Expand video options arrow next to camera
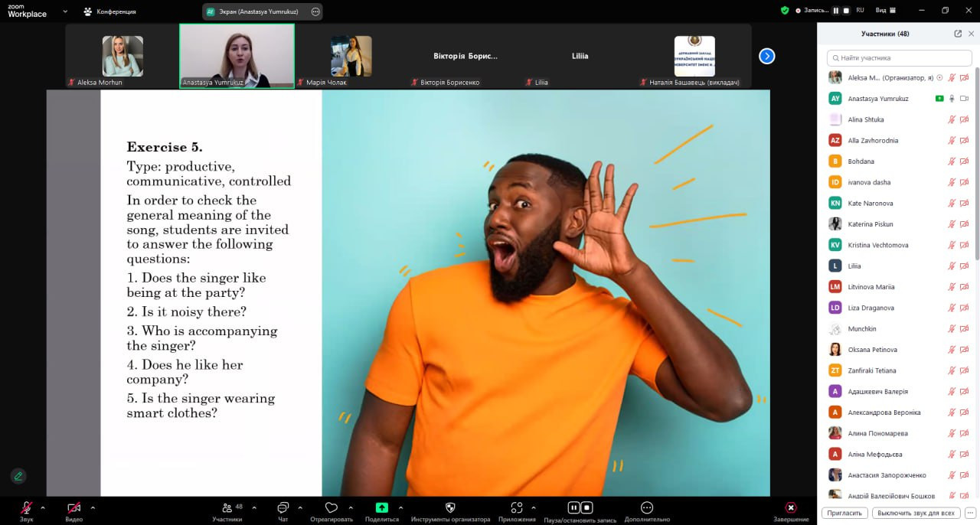980x525 pixels. pos(93,507)
